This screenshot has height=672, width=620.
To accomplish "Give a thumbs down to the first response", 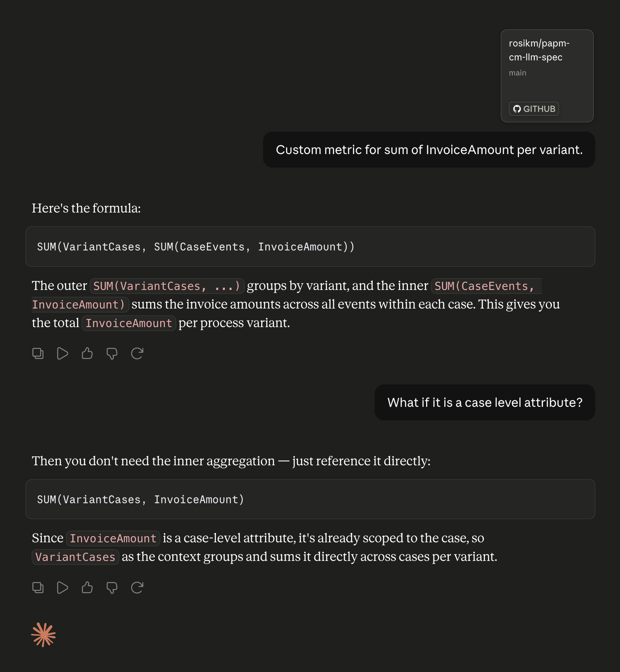I will point(112,353).
